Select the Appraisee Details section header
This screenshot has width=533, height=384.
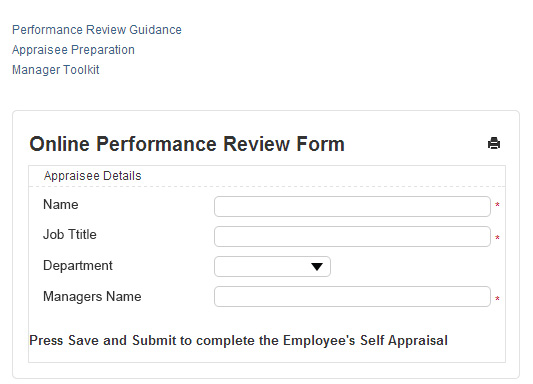click(x=92, y=176)
